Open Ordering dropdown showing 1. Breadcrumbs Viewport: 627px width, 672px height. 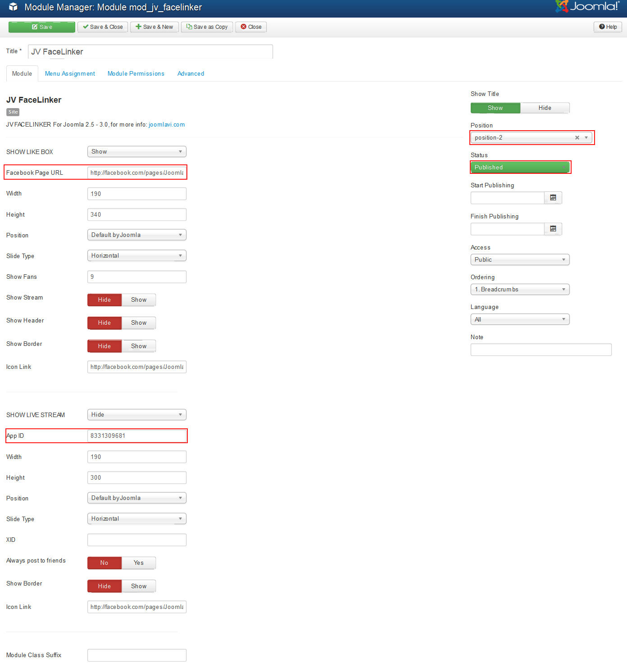click(520, 290)
